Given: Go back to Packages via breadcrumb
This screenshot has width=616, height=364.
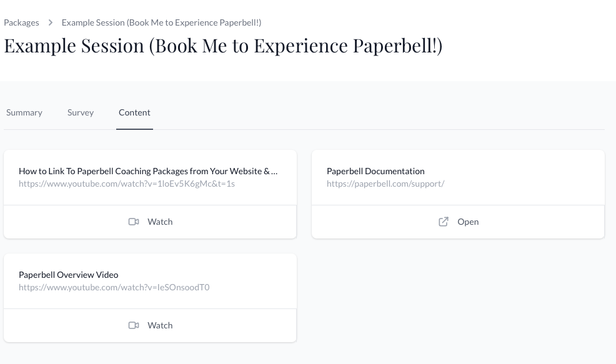Looking at the screenshot, I should coord(21,22).
